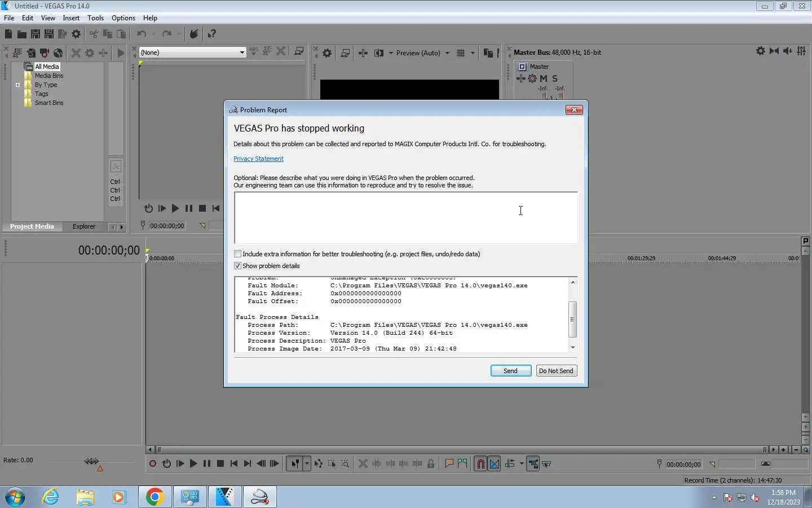Click Master FX icon in Master bus strip

coord(532,78)
